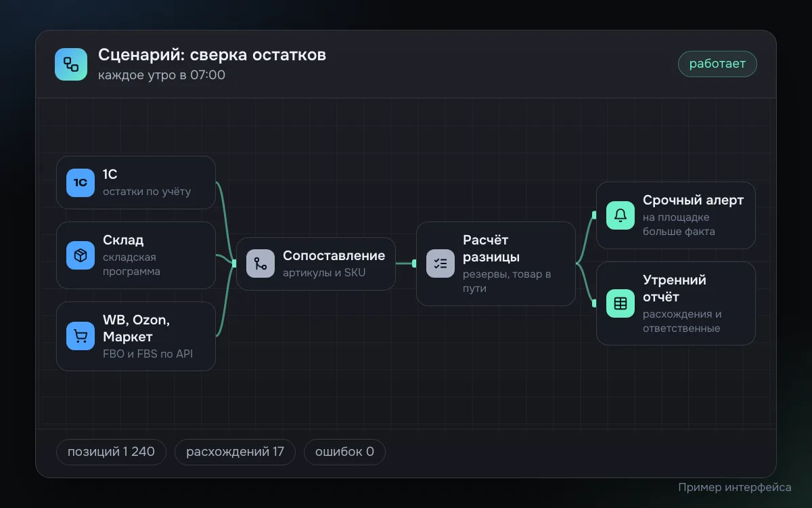The width and height of the screenshot is (812, 508).
Task: Select the Сопоставление node title
Action: [x=334, y=256]
